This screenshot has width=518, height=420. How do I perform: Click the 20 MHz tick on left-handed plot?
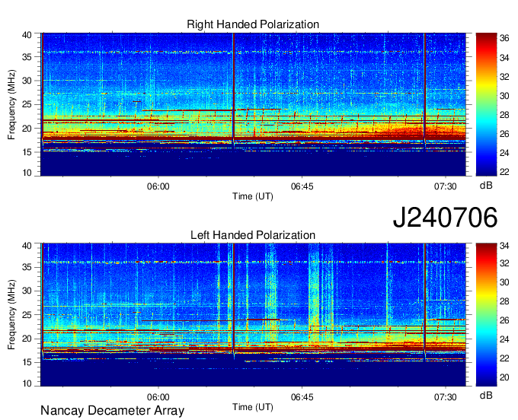pyautogui.click(x=27, y=339)
